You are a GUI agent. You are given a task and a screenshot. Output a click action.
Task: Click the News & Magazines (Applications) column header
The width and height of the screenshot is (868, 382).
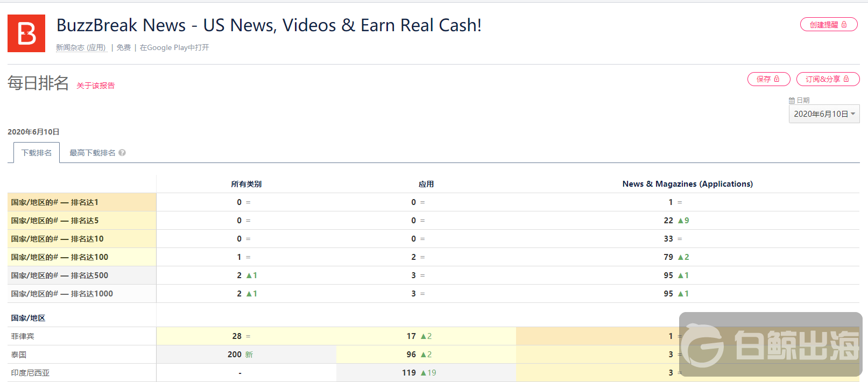point(687,184)
